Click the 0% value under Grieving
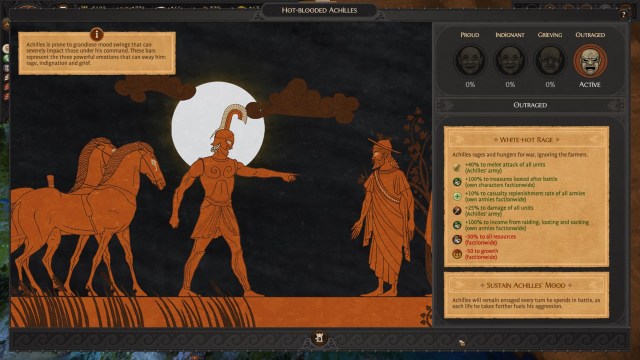 [550, 85]
